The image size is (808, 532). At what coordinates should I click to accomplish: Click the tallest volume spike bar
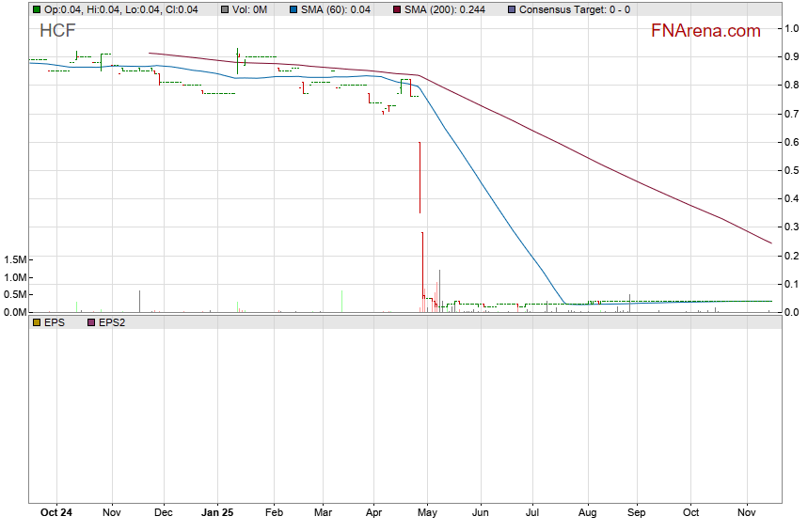tap(422, 271)
